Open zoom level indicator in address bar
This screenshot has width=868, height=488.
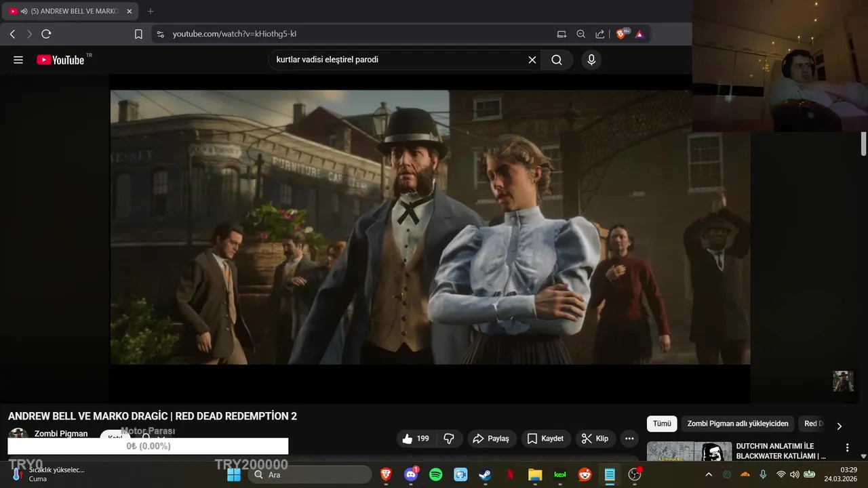(581, 34)
